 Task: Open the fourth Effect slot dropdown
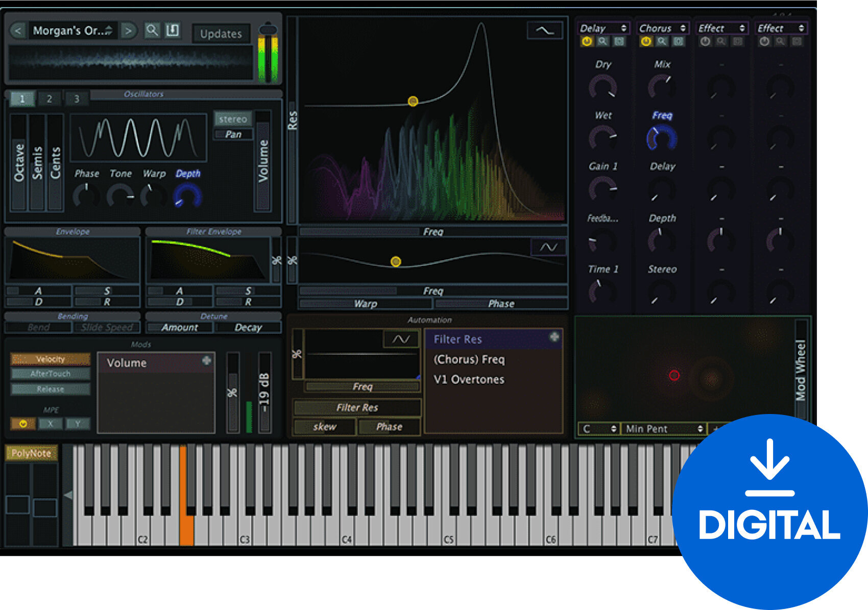(781, 28)
